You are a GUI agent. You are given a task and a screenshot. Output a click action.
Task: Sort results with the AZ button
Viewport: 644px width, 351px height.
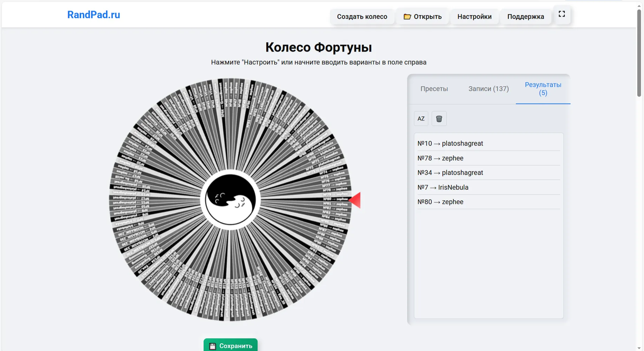pos(421,119)
